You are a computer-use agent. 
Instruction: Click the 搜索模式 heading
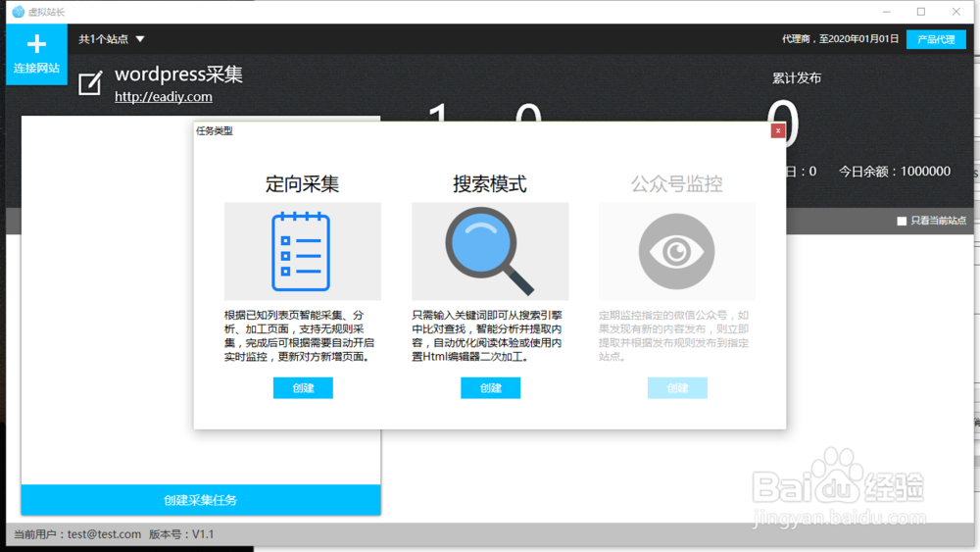pos(490,183)
